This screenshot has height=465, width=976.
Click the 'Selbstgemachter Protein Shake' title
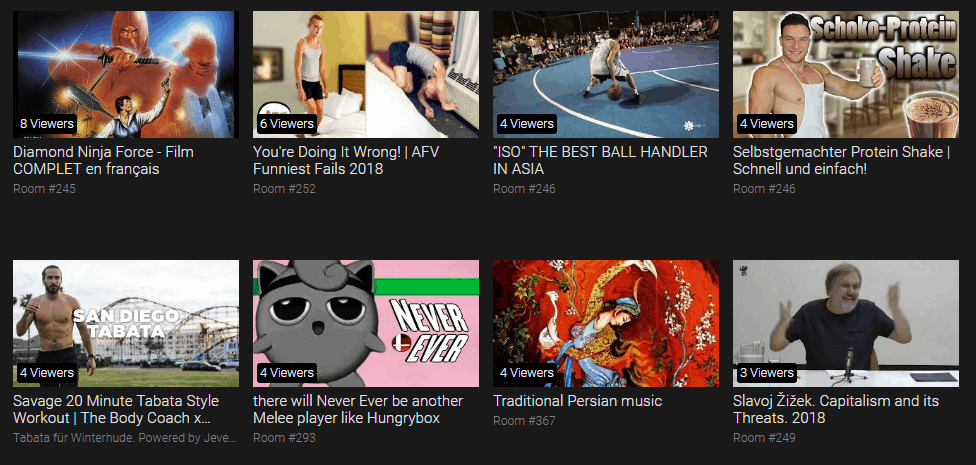tap(842, 161)
